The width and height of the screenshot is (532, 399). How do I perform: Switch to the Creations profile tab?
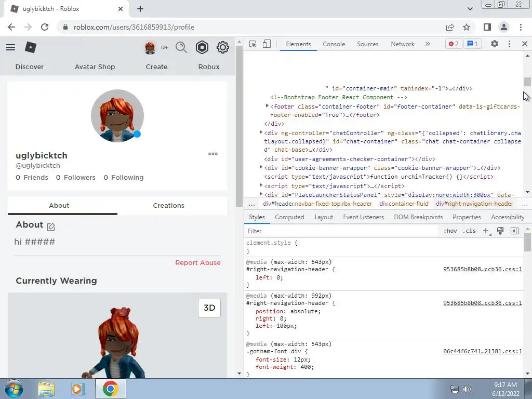pyautogui.click(x=169, y=206)
